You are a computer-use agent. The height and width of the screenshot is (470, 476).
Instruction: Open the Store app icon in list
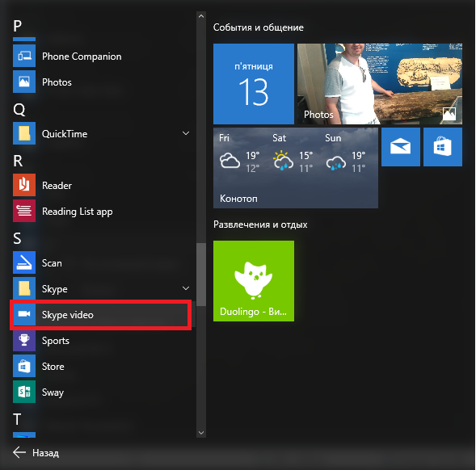click(x=24, y=366)
